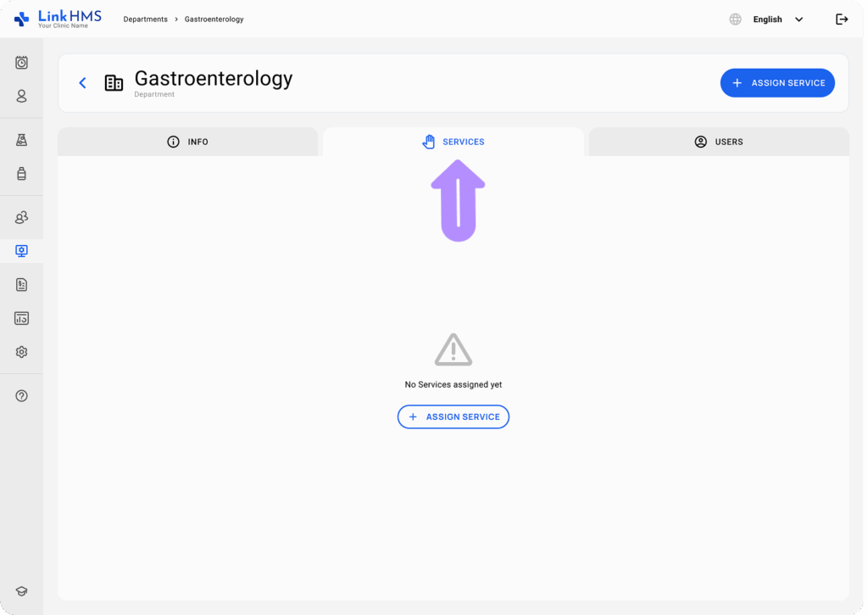Click the outlined Assign Service button
The width and height of the screenshot is (868, 615).
pyautogui.click(x=453, y=417)
